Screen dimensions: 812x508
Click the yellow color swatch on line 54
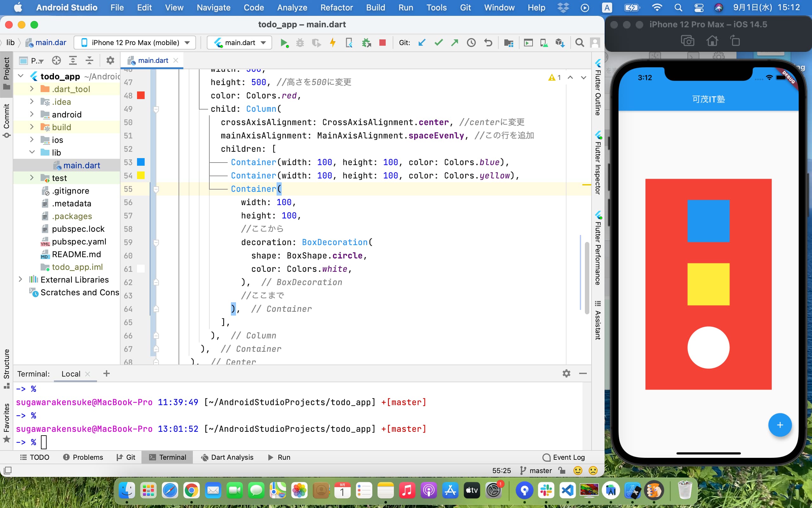click(141, 175)
